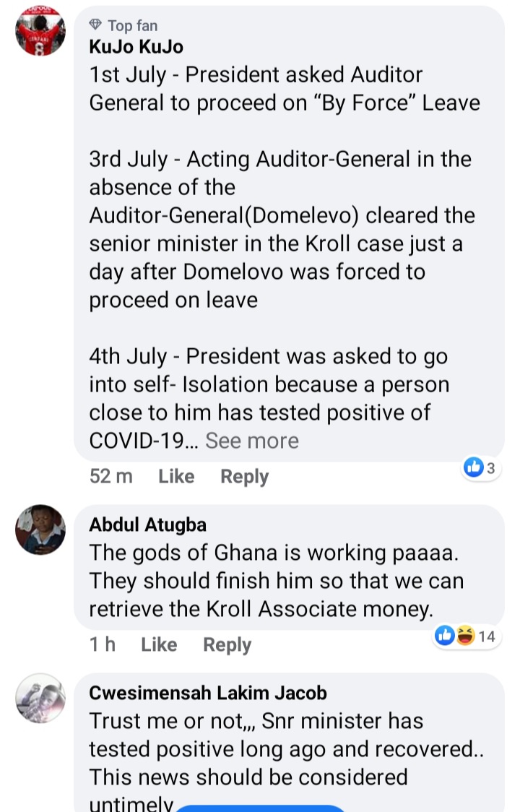Image resolution: width=520 pixels, height=812 pixels.
Task: Reply to Abdul Atugba's comment
Action: (x=227, y=644)
